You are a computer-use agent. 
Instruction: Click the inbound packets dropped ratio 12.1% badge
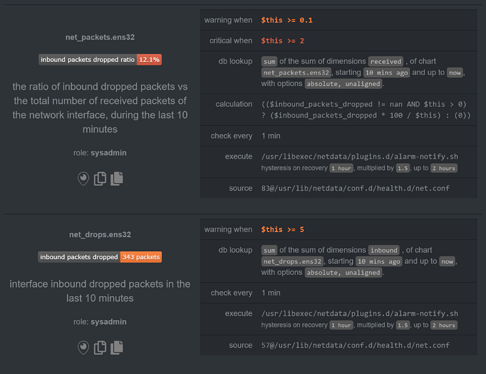tap(100, 60)
